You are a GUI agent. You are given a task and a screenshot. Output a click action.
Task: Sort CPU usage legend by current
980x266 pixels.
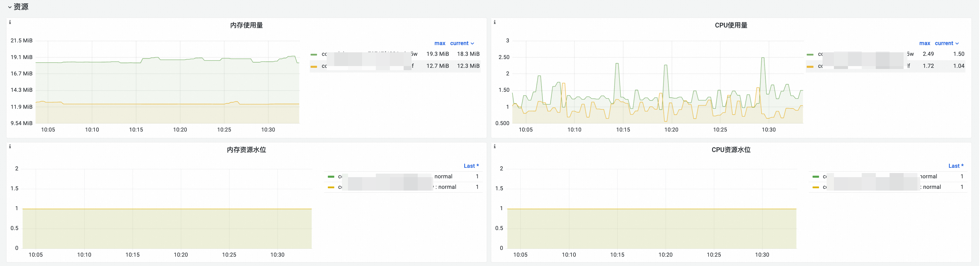[947, 43]
